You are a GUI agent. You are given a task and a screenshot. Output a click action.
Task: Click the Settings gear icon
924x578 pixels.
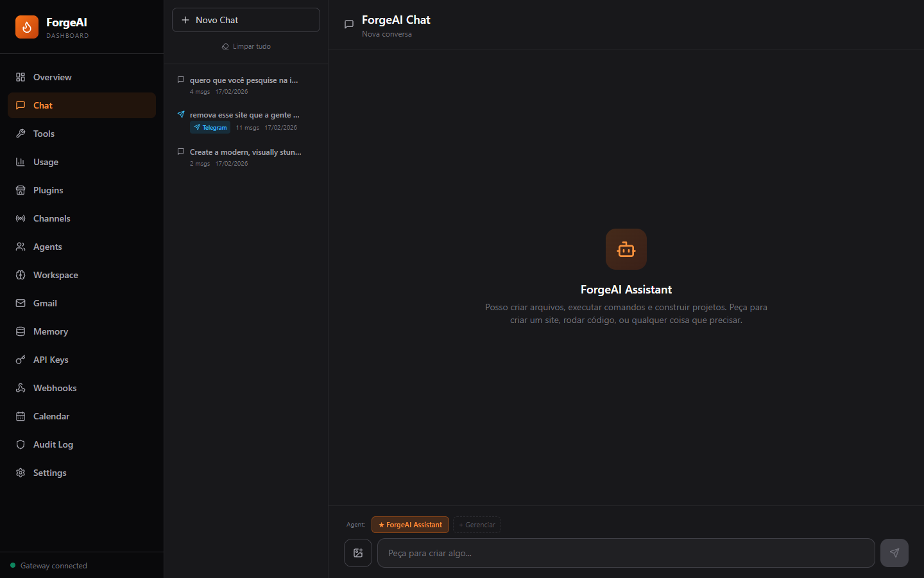pos(21,473)
